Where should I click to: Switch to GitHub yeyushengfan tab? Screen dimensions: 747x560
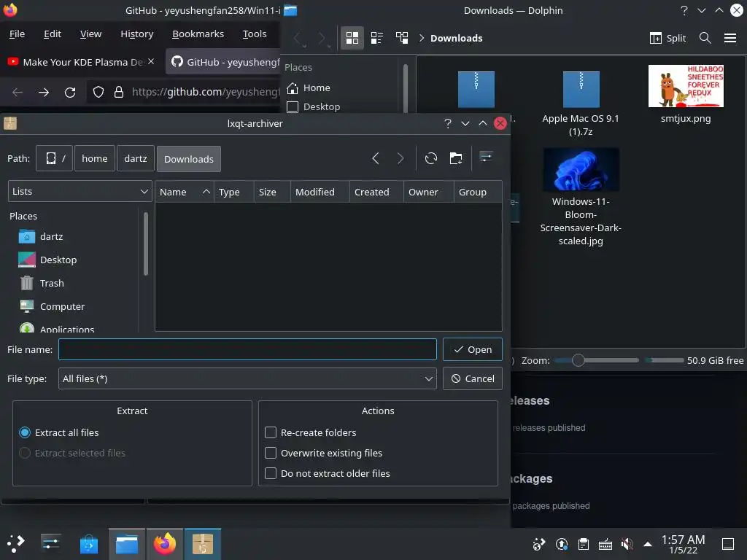coord(224,62)
